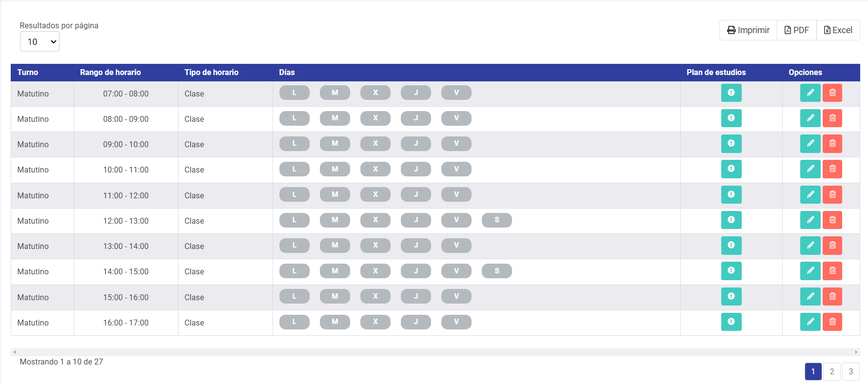Viewport: 868px width, 383px height.
Task: Open plan de estudios for 16:00 - 17:00
Action: [731, 322]
